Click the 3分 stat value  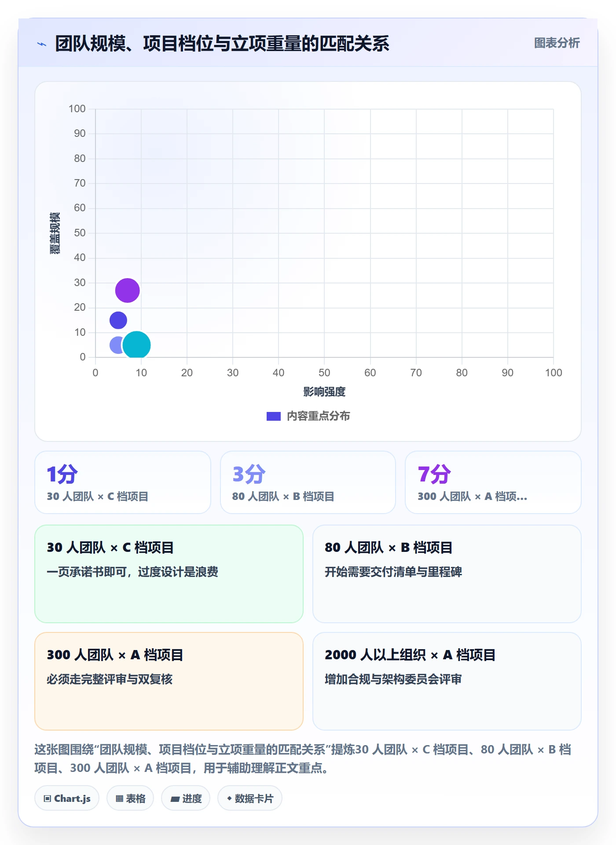pyautogui.click(x=249, y=474)
